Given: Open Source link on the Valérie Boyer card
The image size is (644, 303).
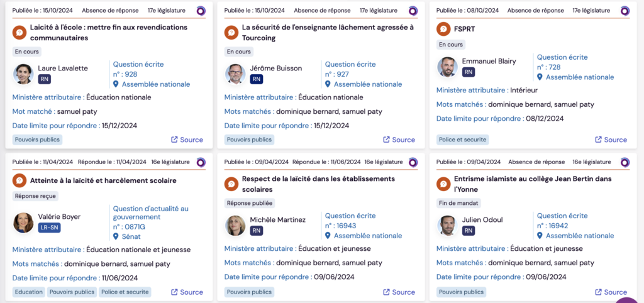Looking at the screenshot, I should coord(187,292).
